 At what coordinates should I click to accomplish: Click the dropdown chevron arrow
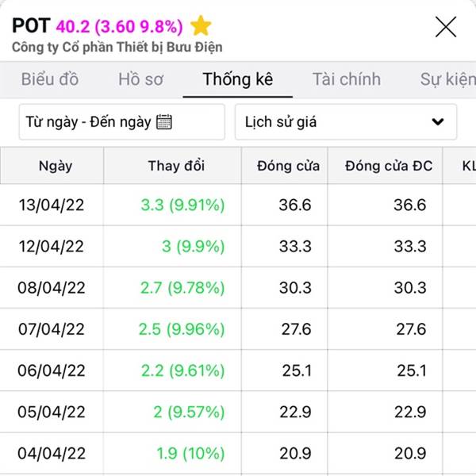tap(437, 122)
